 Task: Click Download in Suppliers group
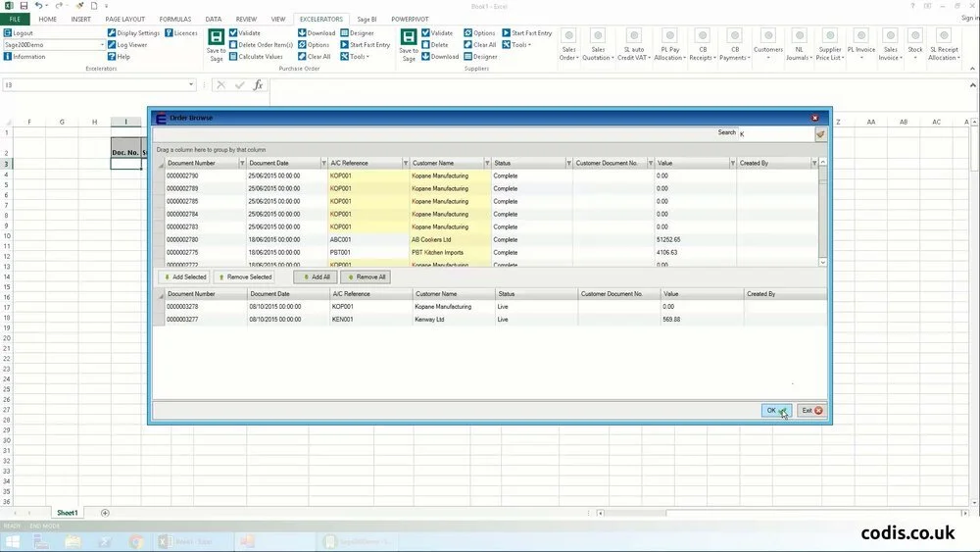[440, 57]
